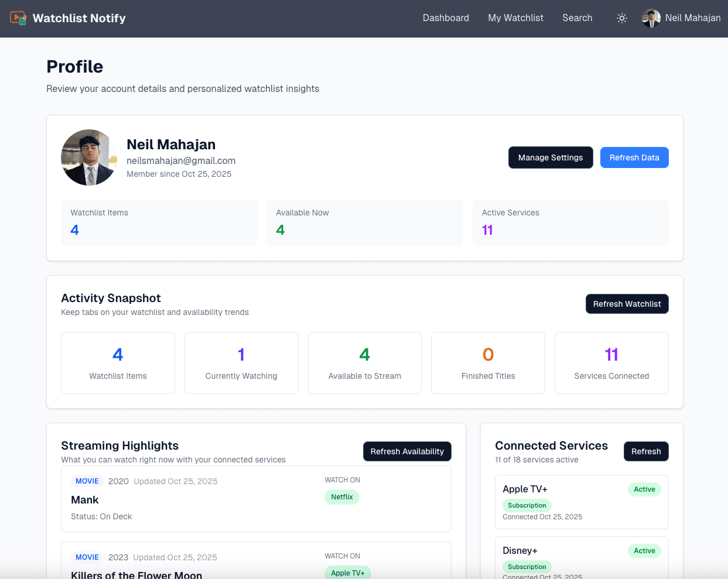Click the Watchlist Notify logo icon
Image resolution: width=728 pixels, height=579 pixels.
[x=18, y=18]
